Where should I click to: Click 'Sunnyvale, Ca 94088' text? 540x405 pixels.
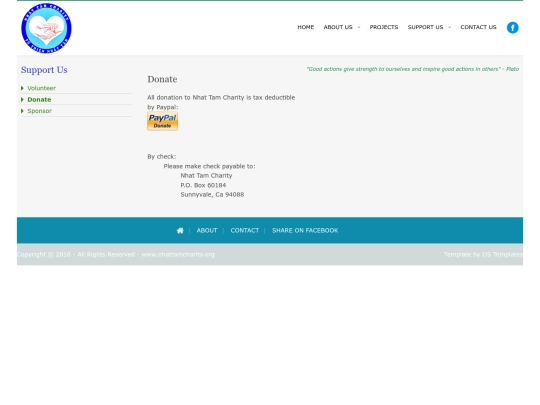(212, 195)
